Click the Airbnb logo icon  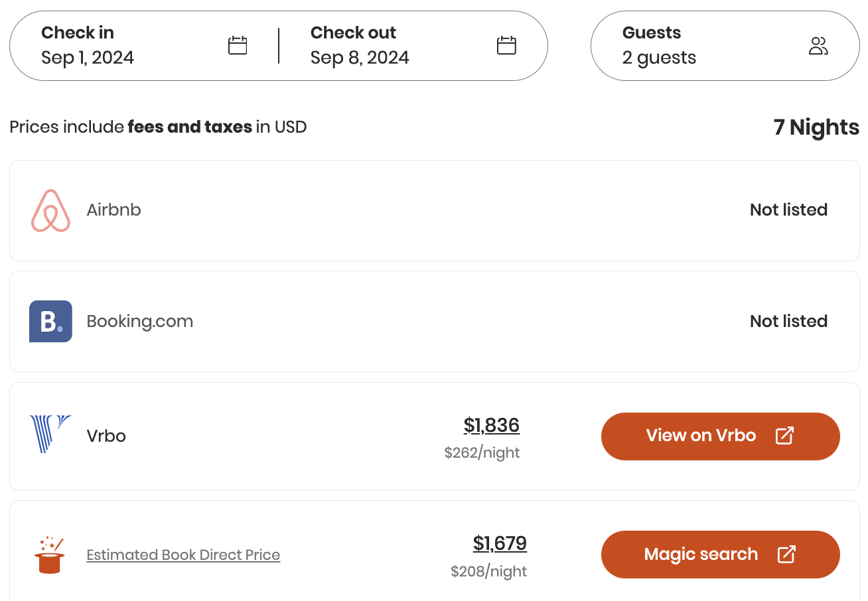point(50,211)
